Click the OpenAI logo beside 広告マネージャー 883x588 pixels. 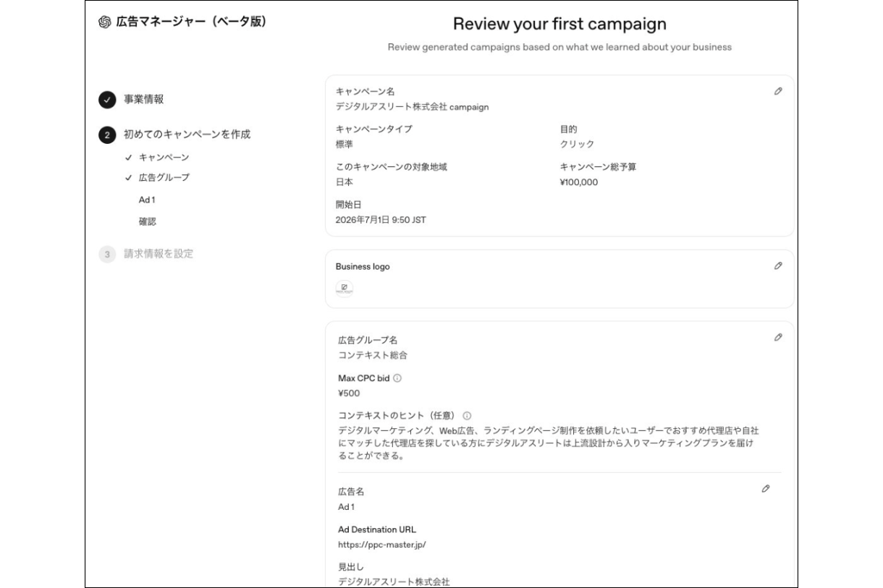pos(104,22)
